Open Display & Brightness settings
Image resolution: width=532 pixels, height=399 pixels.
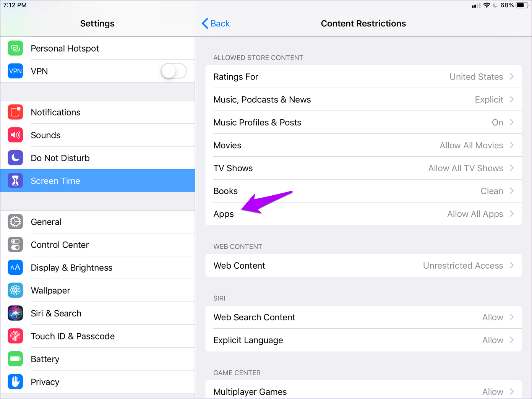[x=71, y=268]
